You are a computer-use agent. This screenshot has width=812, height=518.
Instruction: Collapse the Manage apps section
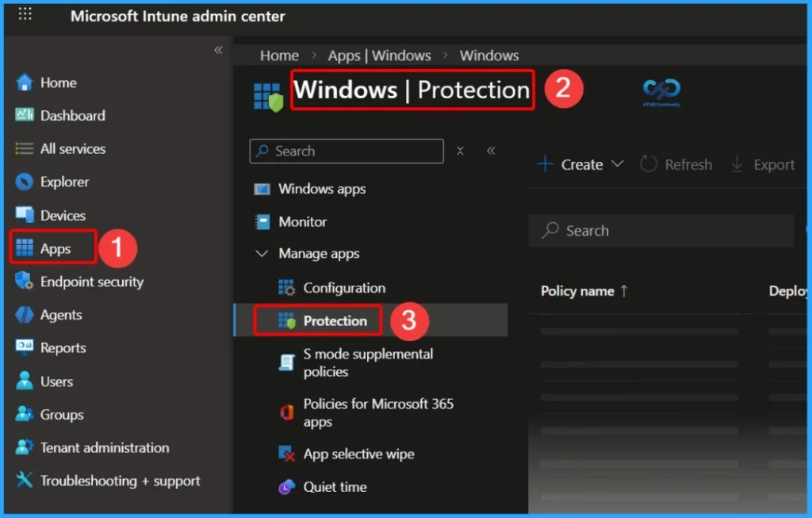(x=262, y=253)
